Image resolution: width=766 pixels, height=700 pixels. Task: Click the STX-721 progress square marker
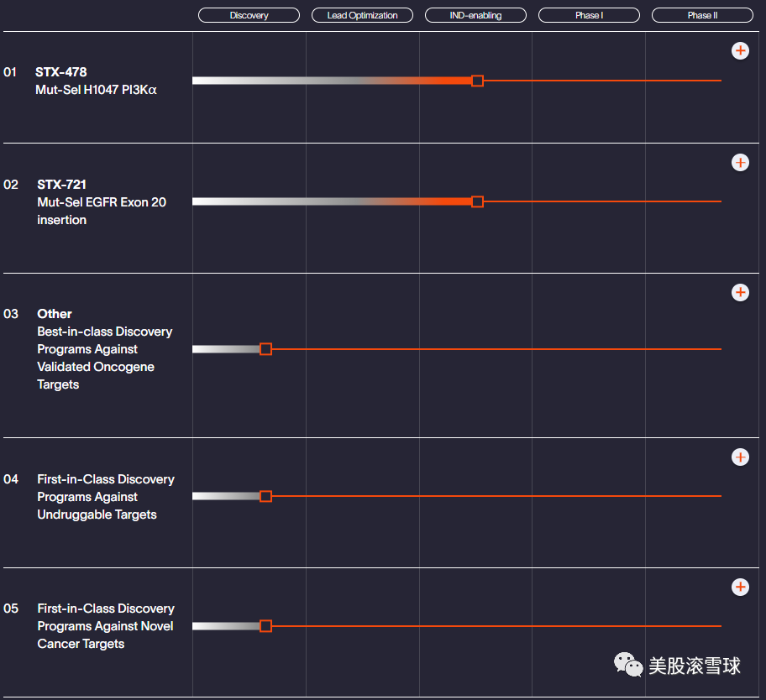[477, 201]
